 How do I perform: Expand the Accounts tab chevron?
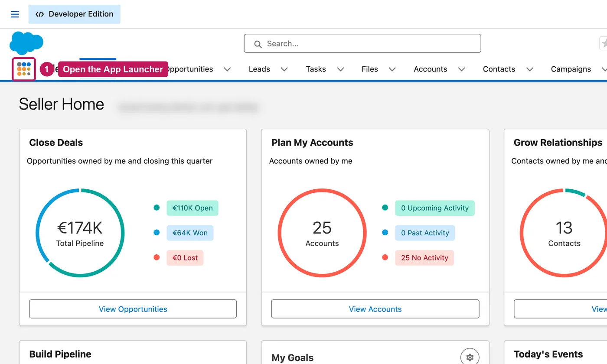pos(462,69)
